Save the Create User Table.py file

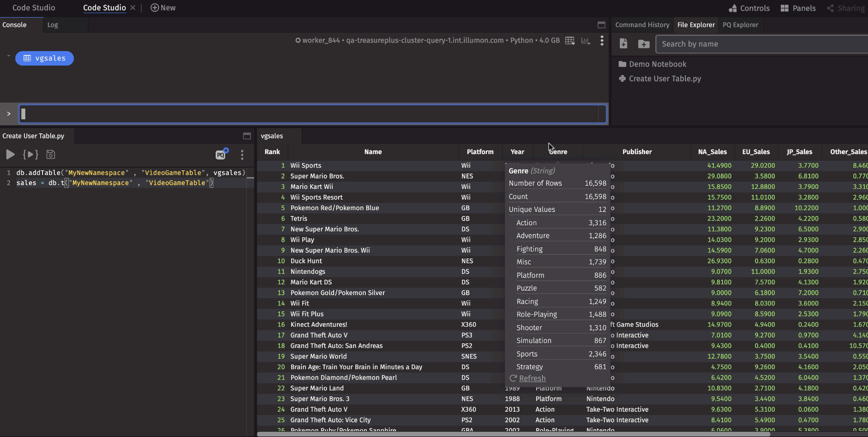[x=51, y=155]
